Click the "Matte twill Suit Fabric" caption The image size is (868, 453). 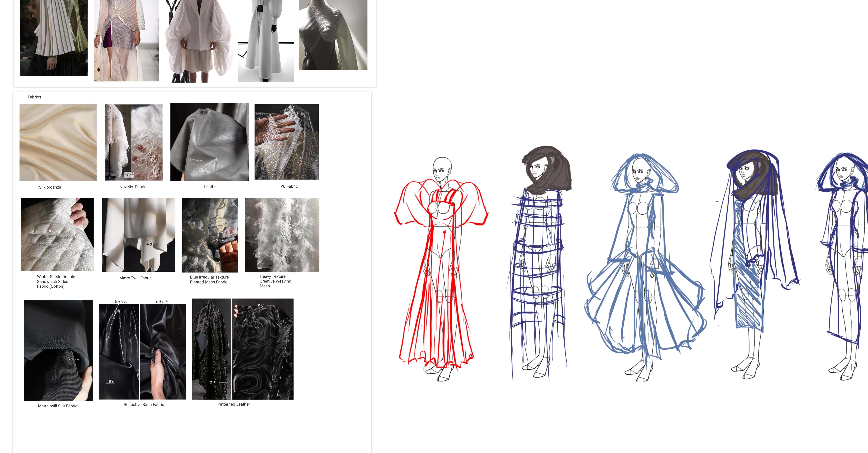(x=58, y=406)
